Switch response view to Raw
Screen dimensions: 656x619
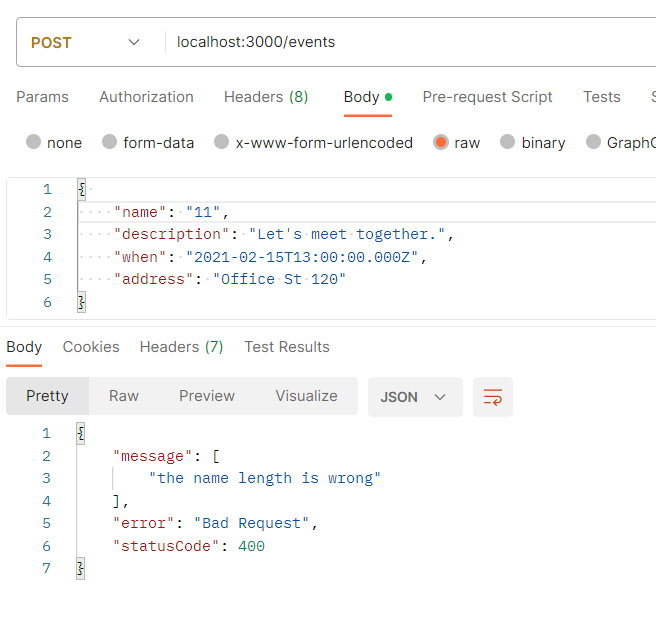pos(124,396)
